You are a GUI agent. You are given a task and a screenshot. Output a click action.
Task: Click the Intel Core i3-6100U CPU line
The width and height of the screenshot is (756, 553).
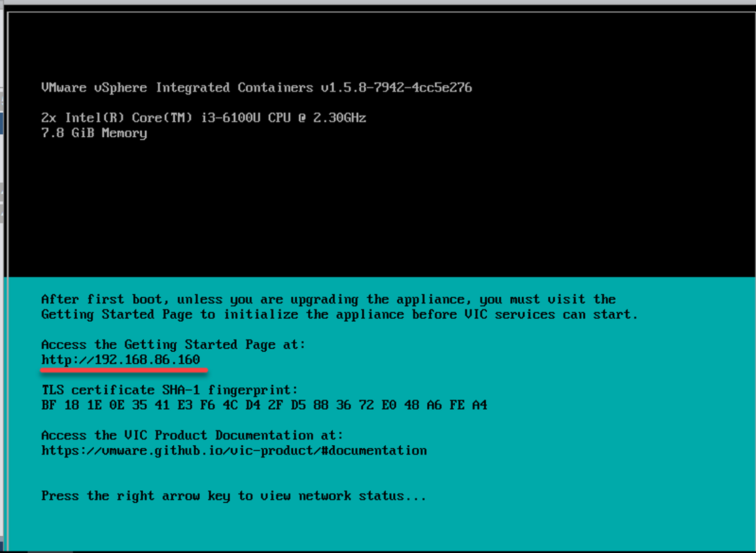coord(203,118)
